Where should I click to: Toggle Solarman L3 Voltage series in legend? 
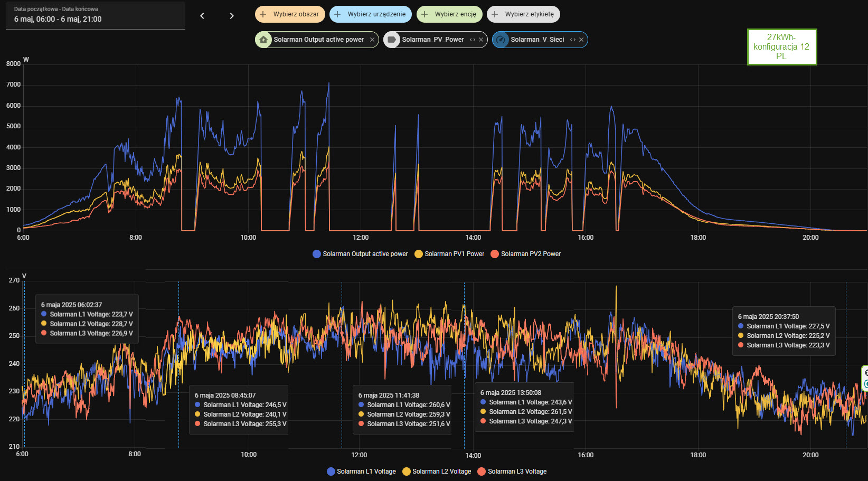(512, 471)
